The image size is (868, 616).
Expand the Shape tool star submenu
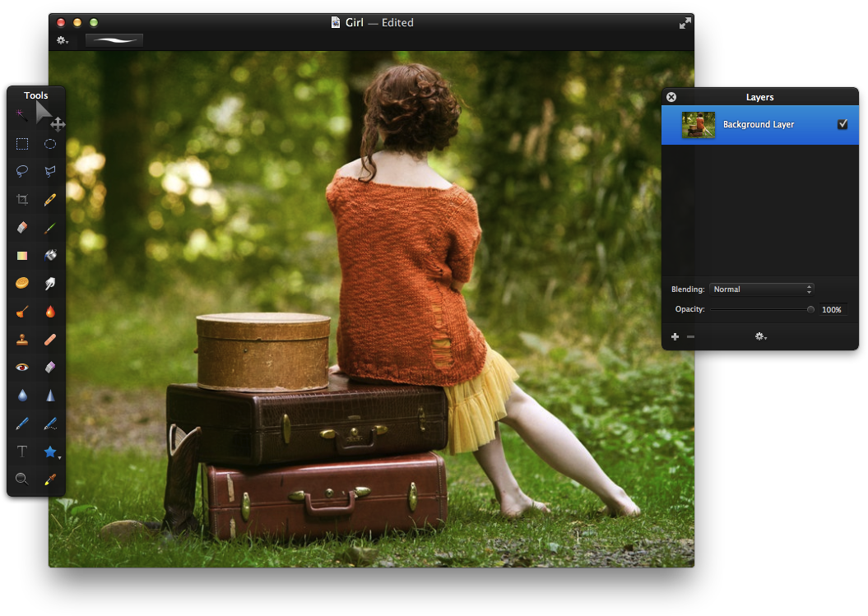(x=52, y=452)
